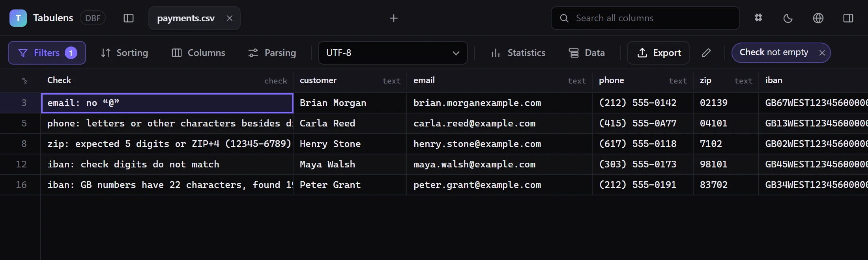Screen dimensions: 868x260
Task: Toggle the left sidebar panel icon
Action: pos(129,18)
